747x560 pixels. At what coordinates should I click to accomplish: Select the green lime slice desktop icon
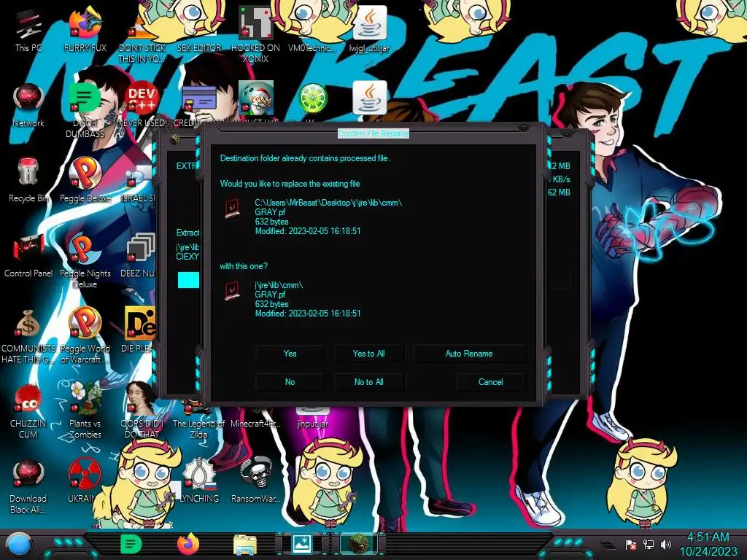[x=312, y=98]
